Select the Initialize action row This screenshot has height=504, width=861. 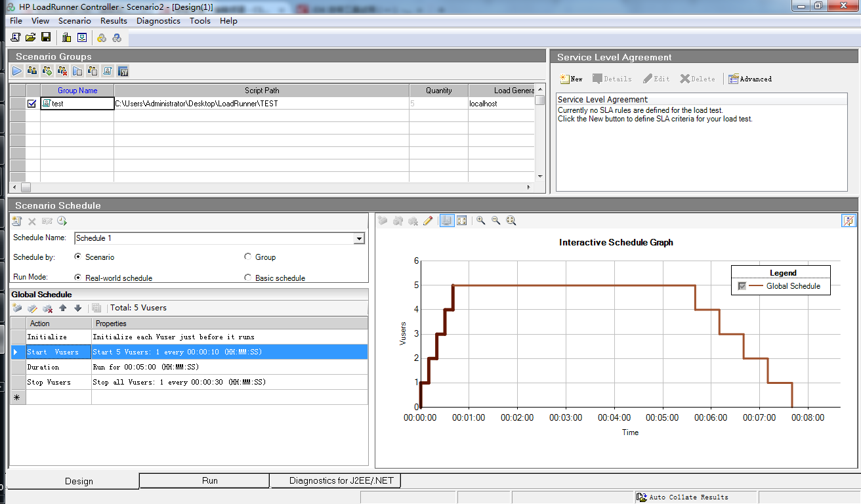pyautogui.click(x=189, y=337)
